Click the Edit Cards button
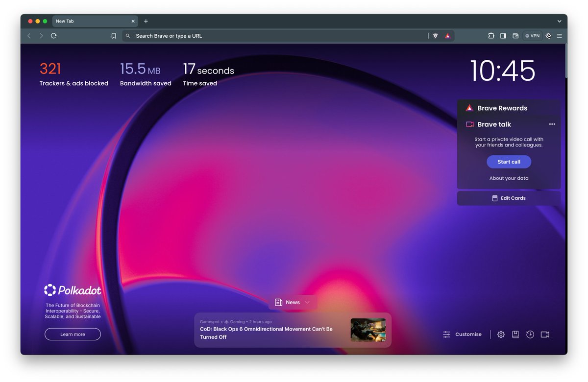The image size is (588, 382). pyautogui.click(x=509, y=198)
